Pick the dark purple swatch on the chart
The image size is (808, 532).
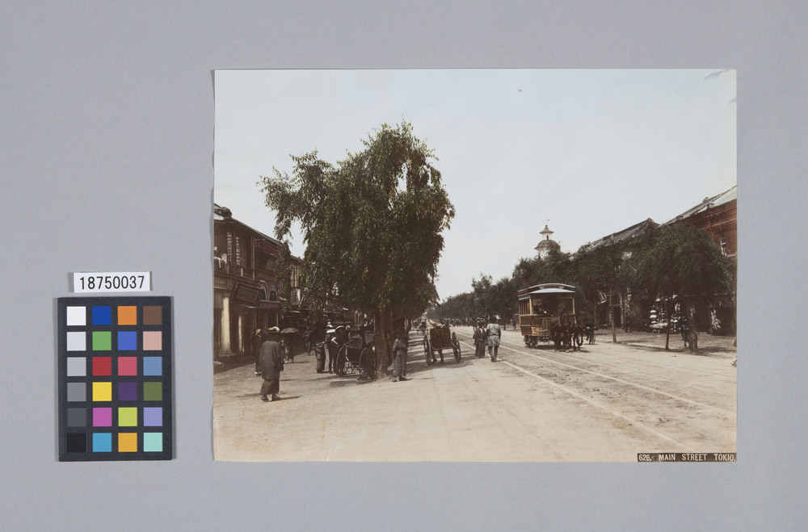128,392
